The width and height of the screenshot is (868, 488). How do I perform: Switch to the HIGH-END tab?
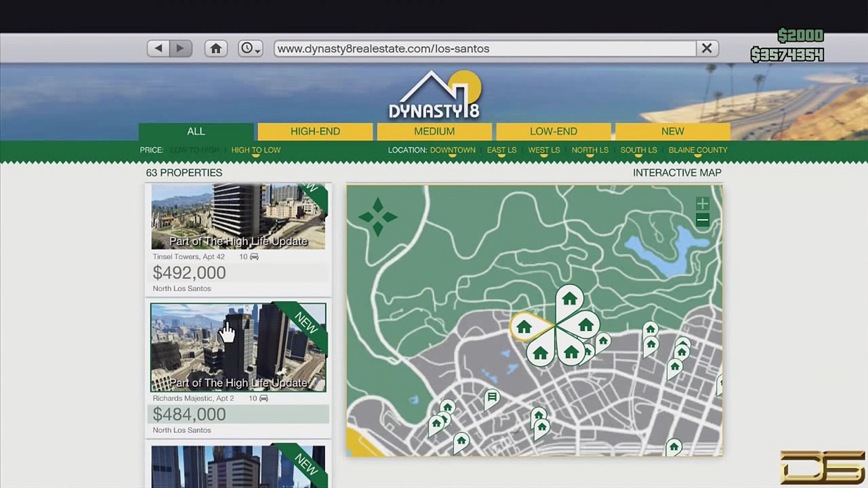[x=315, y=131]
